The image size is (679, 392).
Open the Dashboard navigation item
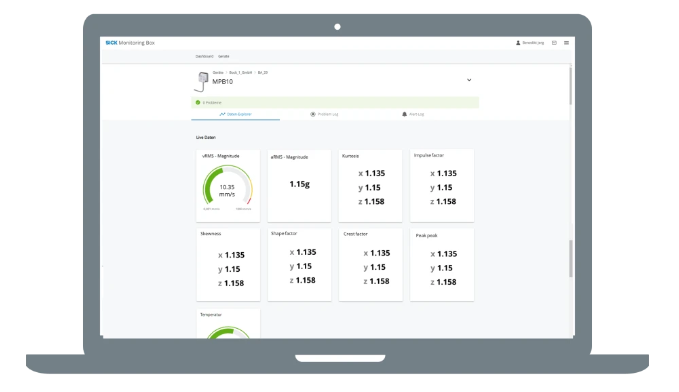204,56
